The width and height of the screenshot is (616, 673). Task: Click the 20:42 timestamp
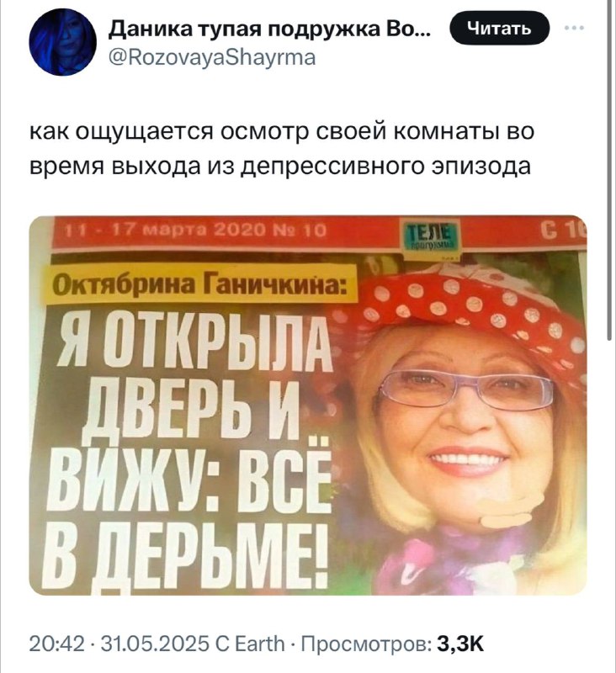(56, 644)
